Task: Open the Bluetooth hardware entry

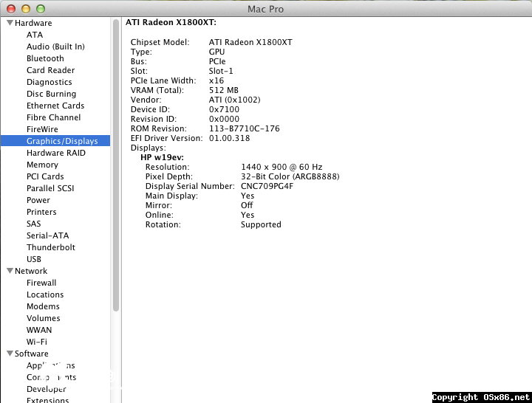Action: click(45, 58)
